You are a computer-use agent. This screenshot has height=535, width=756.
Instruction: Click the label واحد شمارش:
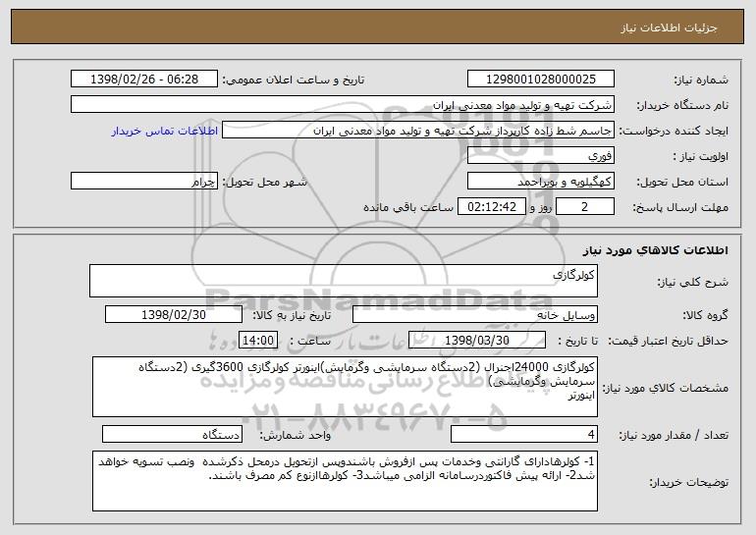point(296,435)
